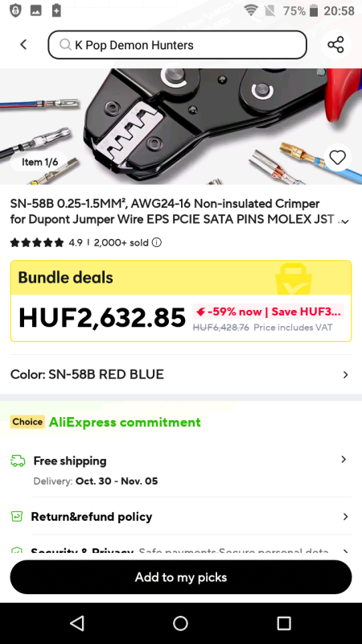Viewport: 362px width, 644px height.
Task: Focus the K Pop Demon Hunters search field
Action: pyautogui.click(x=177, y=45)
